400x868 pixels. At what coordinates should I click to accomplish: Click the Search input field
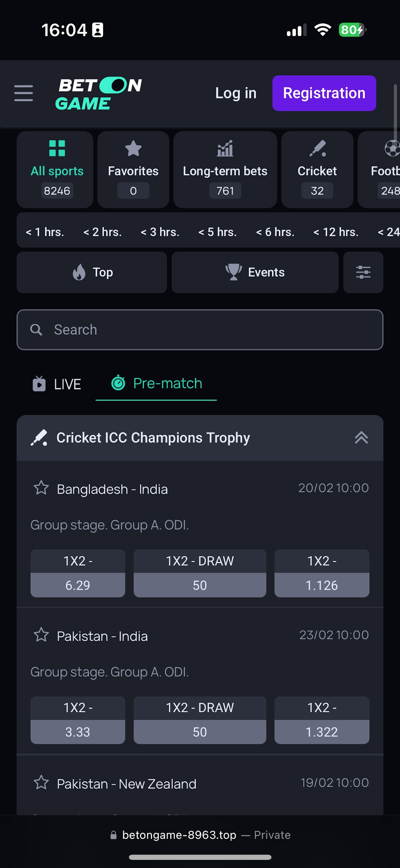(200, 330)
